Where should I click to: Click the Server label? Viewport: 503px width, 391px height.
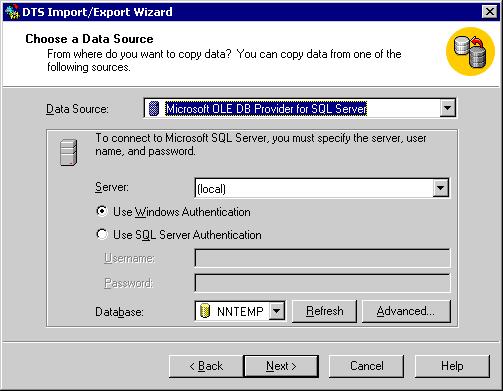tap(112, 187)
